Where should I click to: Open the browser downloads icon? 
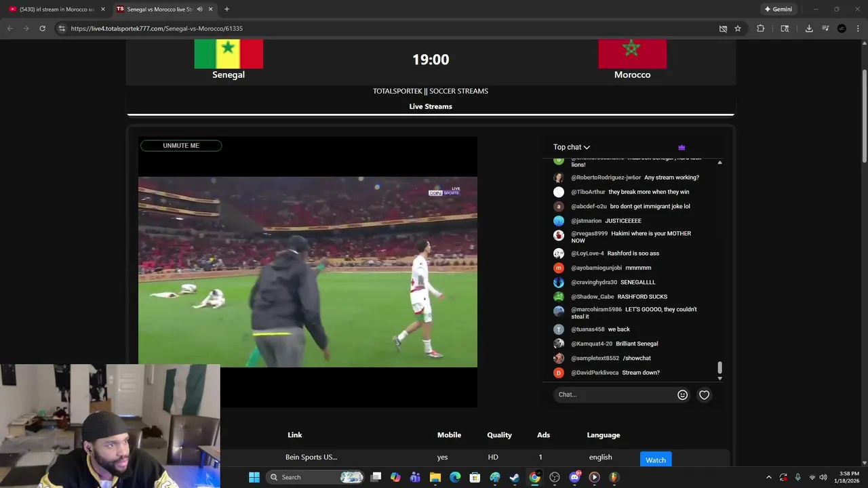(x=809, y=28)
